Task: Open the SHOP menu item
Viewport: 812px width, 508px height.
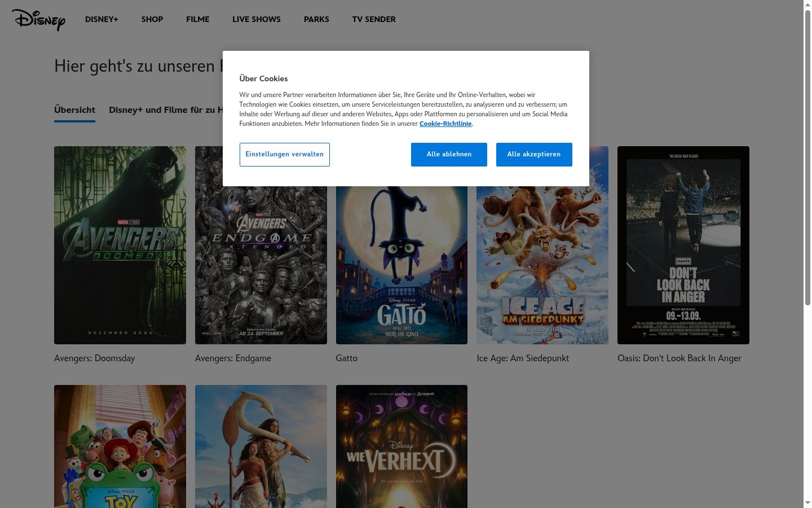Action: (x=152, y=19)
